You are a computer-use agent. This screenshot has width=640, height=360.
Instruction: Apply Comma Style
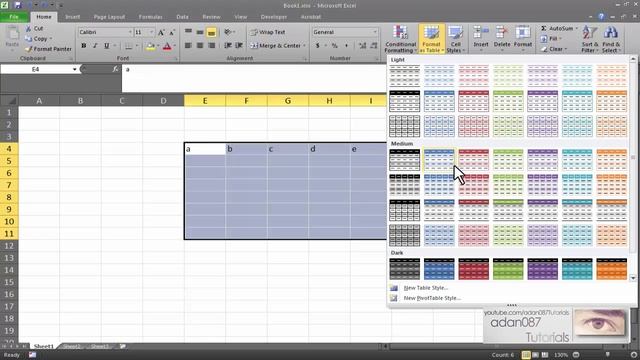click(x=346, y=46)
